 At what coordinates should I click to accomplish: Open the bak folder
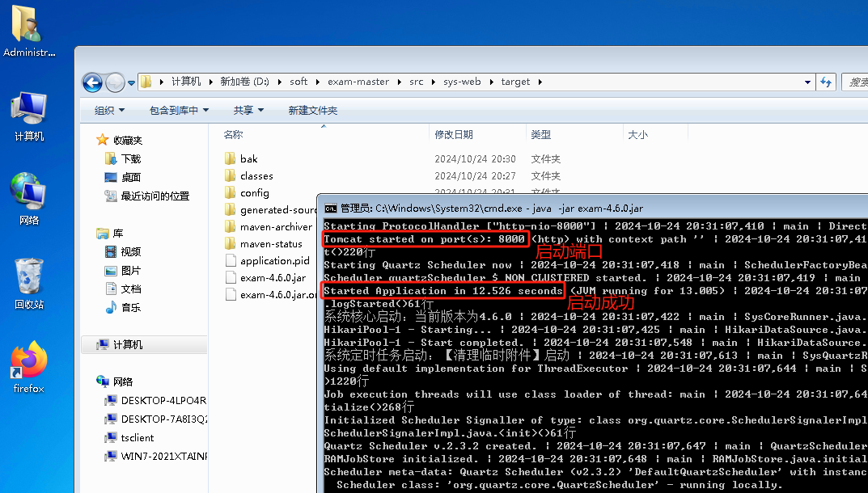point(248,159)
